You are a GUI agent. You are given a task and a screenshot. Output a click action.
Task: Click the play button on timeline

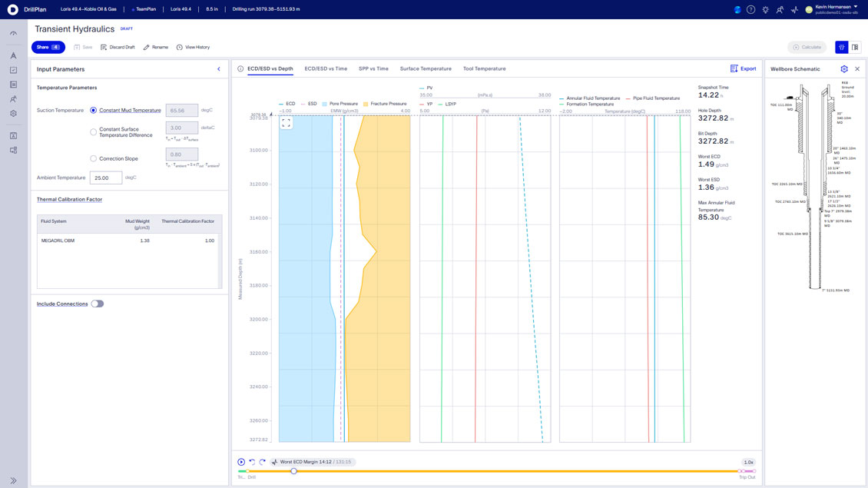point(241,462)
